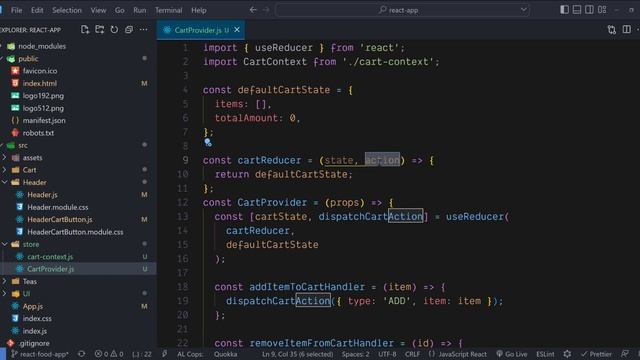Open the errors and warnings status item
The width and height of the screenshot is (640, 360).
109,354
